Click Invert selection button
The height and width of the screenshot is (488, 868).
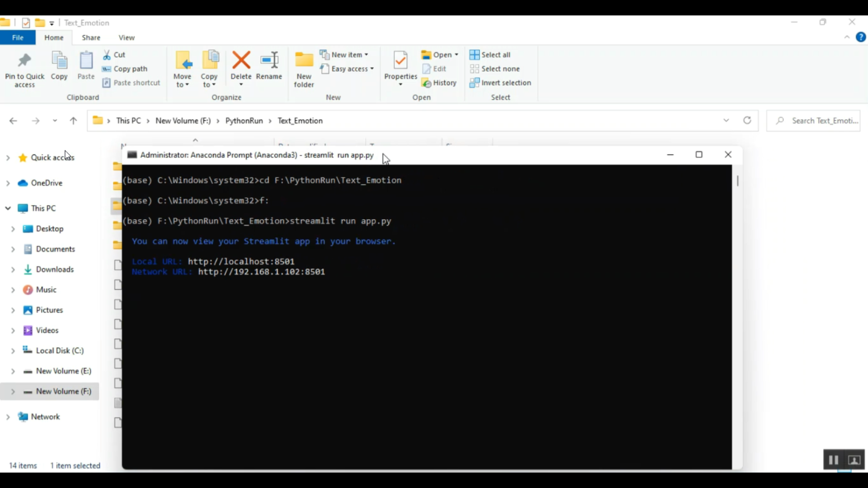(x=500, y=83)
